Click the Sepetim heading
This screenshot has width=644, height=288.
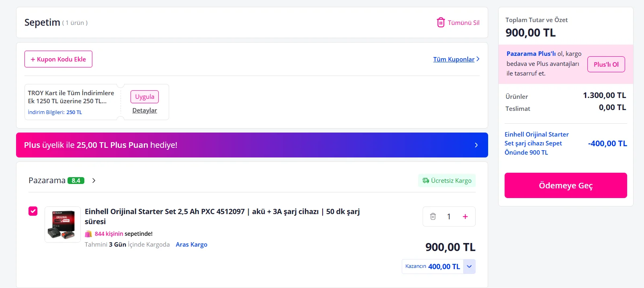pos(42,22)
